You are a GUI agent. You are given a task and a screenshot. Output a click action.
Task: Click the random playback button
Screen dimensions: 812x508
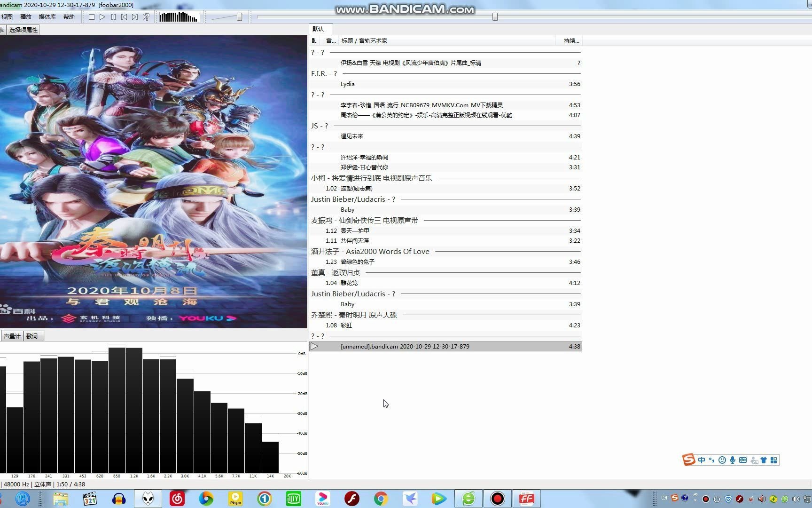tap(146, 17)
